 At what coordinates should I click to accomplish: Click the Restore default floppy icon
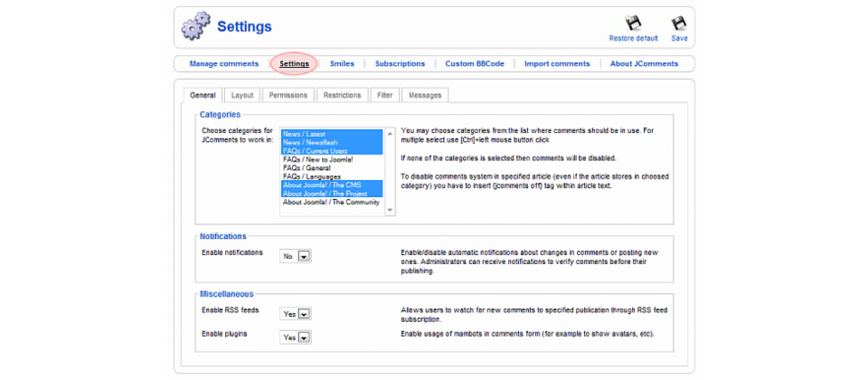633,23
